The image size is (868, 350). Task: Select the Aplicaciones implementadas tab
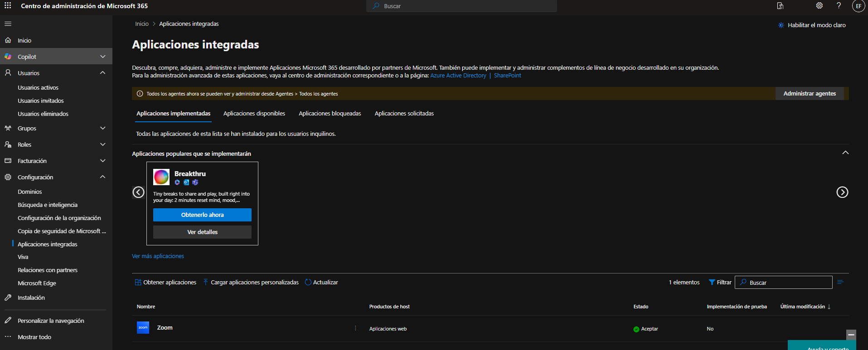point(174,114)
